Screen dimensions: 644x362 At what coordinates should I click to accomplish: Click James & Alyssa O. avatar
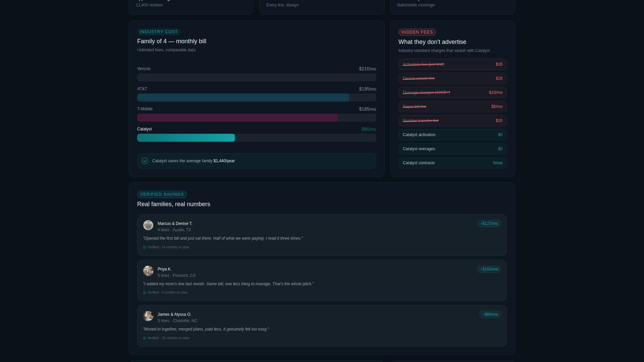(148, 316)
